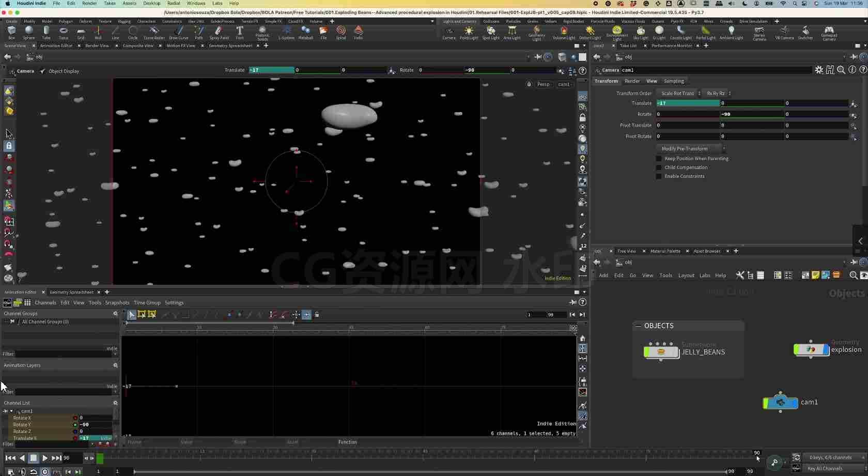
Task: Add an Area Light from the shelf
Action: tap(512, 33)
